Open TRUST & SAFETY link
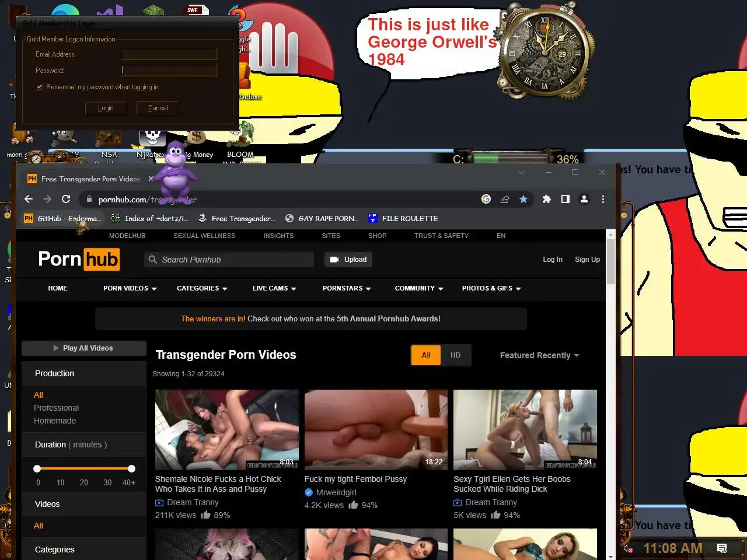Viewport: 747px width, 560px height. (441, 236)
